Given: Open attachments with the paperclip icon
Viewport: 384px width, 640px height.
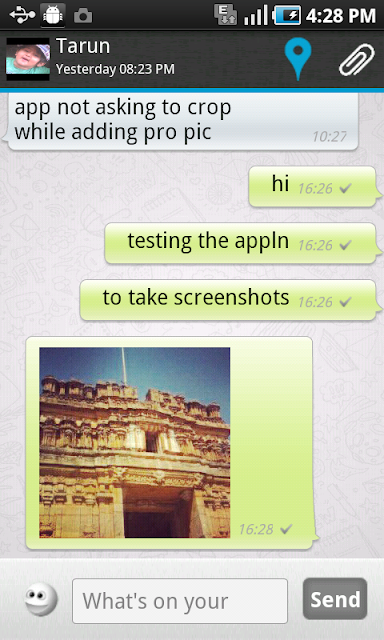Looking at the screenshot, I should click(356, 60).
